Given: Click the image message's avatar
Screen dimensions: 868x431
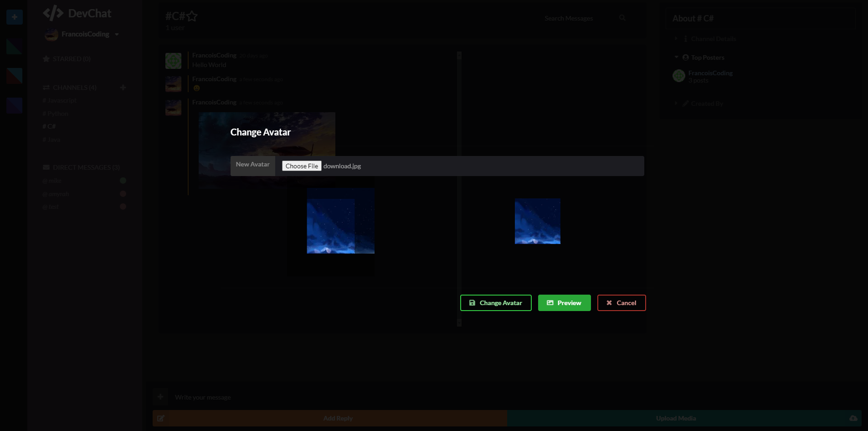Looking at the screenshot, I should point(173,108).
